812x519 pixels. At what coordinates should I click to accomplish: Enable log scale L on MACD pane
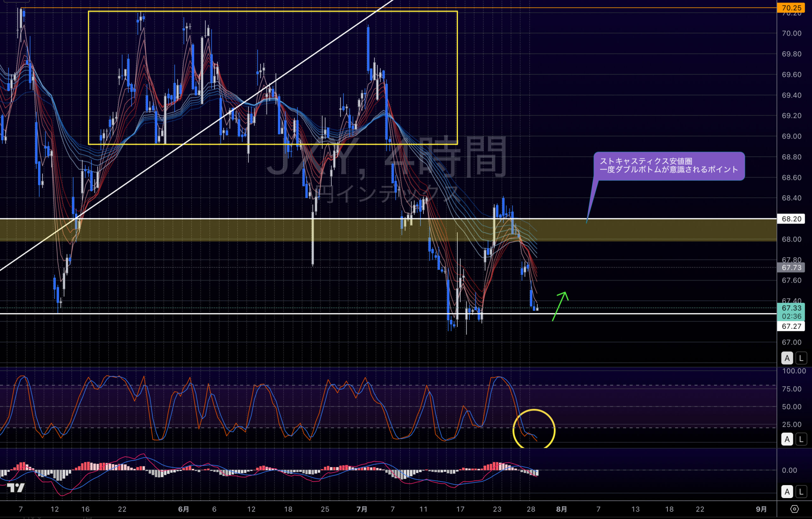pyautogui.click(x=801, y=492)
